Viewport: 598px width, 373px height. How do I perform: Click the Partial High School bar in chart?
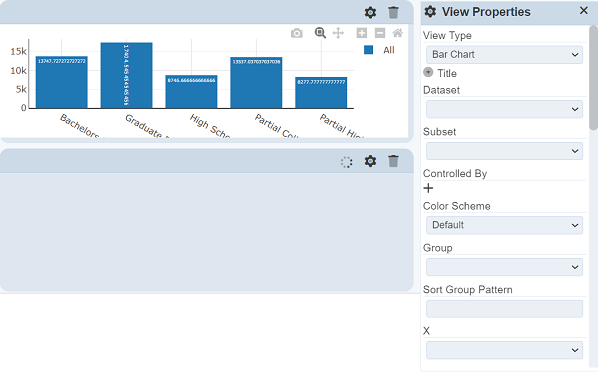pyautogui.click(x=321, y=93)
